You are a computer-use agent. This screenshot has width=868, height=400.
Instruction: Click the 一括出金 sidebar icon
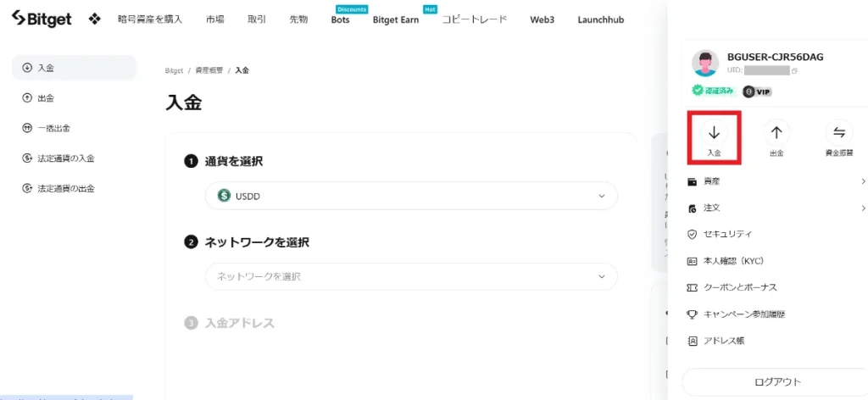(x=26, y=128)
